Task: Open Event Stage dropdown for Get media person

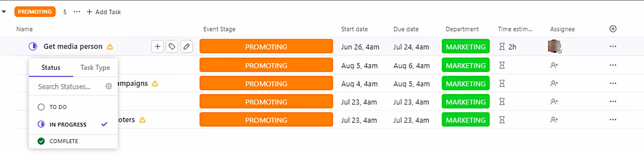Action: pyautogui.click(x=266, y=47)
